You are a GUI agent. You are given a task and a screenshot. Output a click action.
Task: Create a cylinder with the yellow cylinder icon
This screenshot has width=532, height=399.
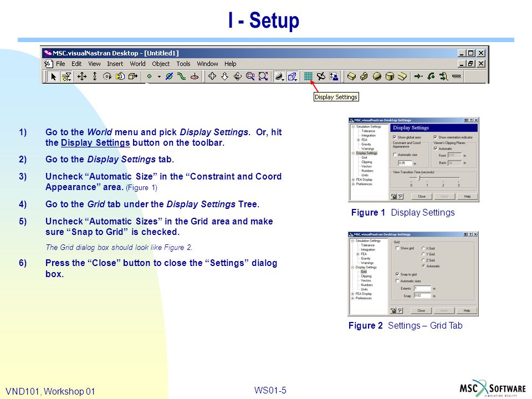click(390, 76)
